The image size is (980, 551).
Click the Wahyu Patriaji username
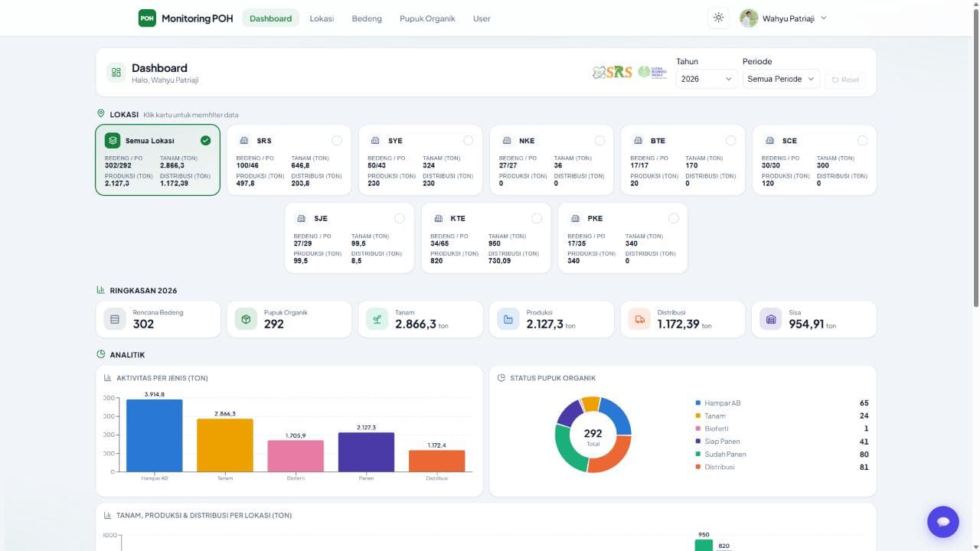tap(789, 18)
